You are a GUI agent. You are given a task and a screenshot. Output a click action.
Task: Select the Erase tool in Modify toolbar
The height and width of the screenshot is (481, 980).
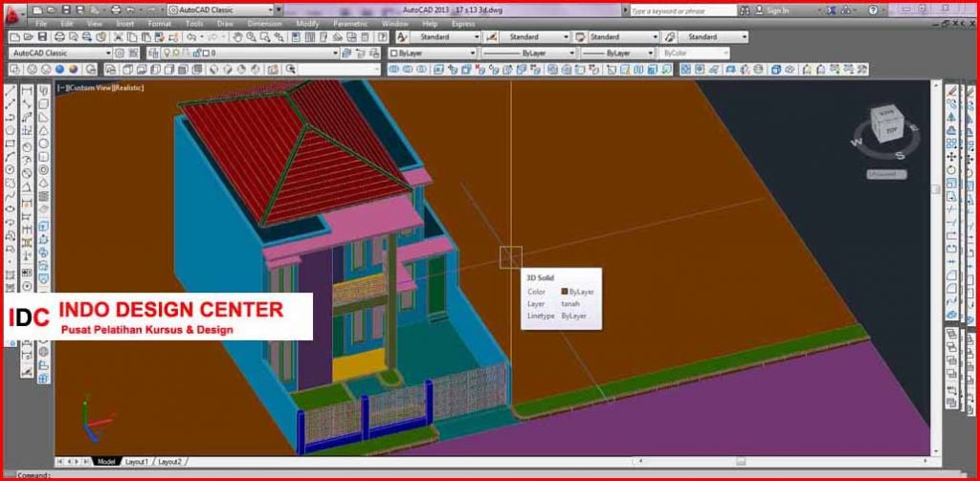(952, 91)
